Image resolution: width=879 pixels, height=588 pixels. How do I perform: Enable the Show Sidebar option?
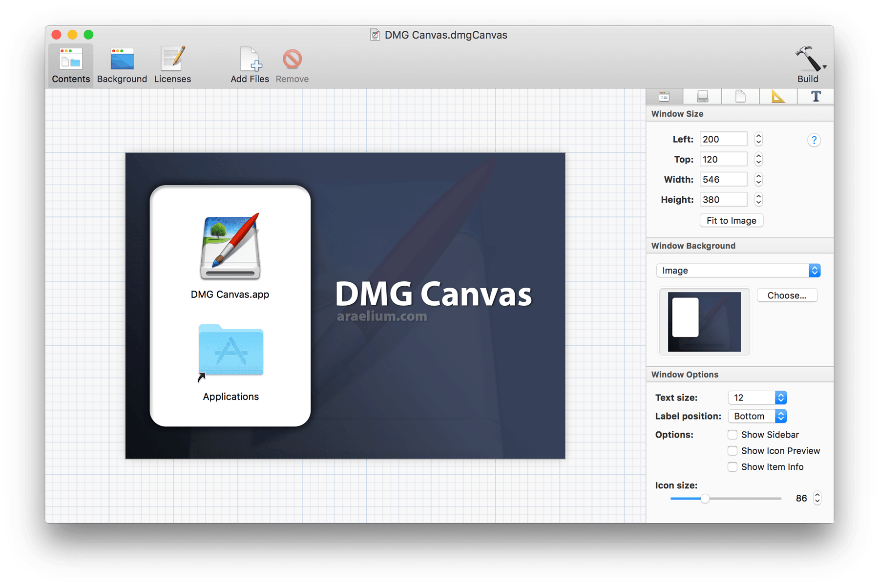[732, 434]
